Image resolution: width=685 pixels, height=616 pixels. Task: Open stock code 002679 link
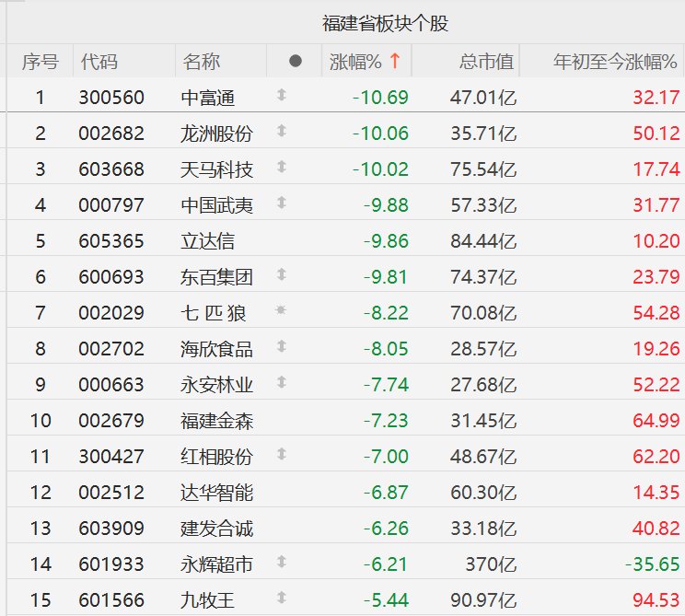(111, 421)
